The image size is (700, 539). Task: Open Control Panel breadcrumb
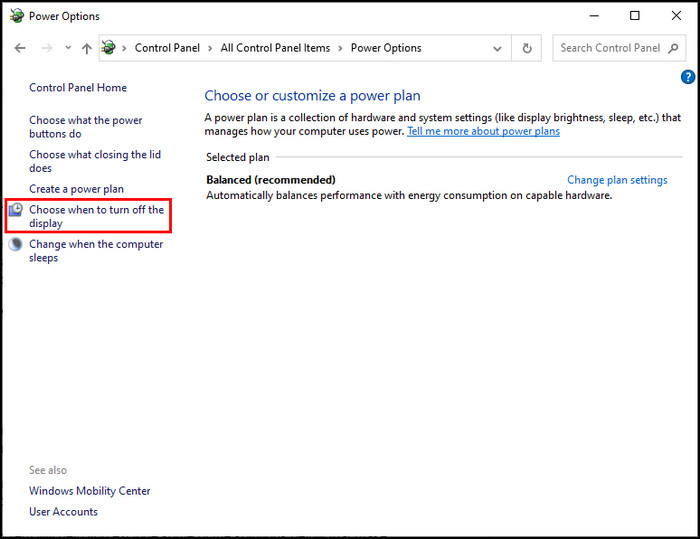[167, 48]
